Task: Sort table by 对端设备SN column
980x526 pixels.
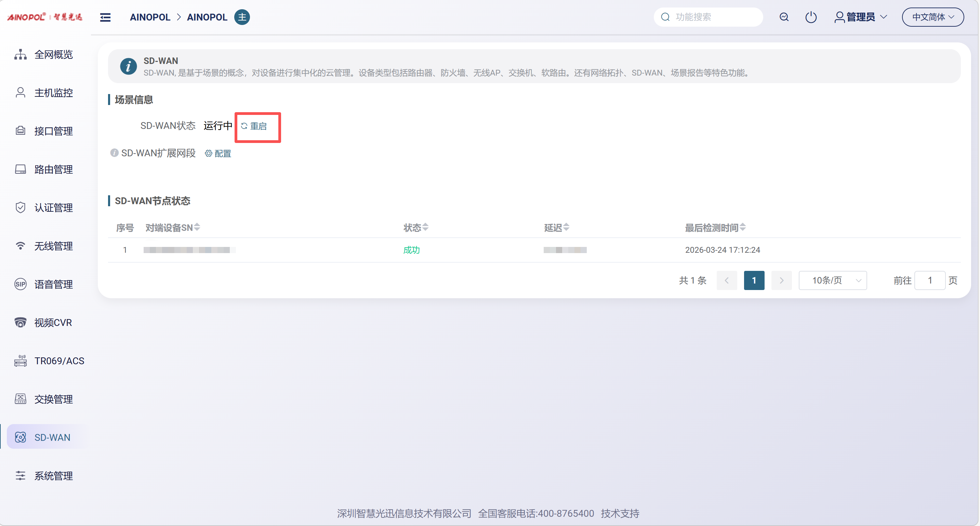Action: (x=197, y=227)
